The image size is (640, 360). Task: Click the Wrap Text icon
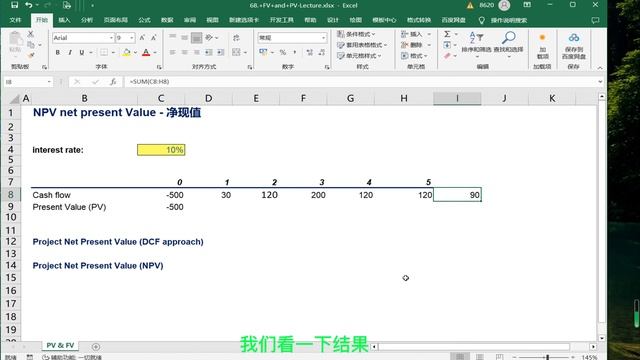[236, 38]
